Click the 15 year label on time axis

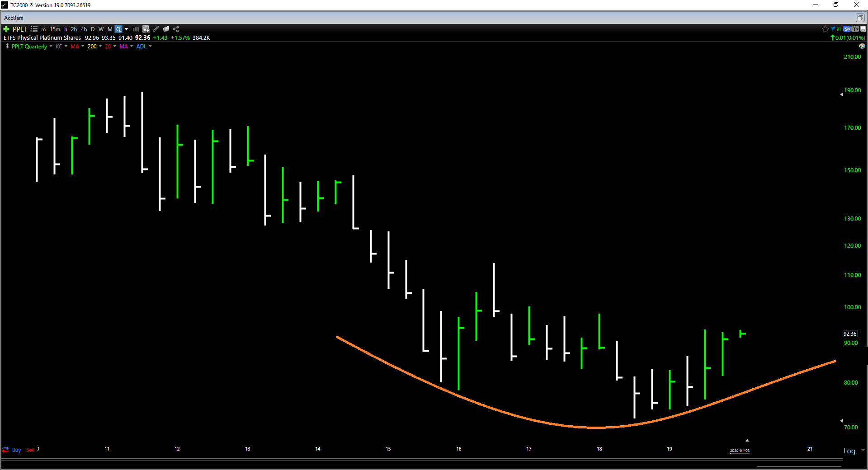[388, 449]
